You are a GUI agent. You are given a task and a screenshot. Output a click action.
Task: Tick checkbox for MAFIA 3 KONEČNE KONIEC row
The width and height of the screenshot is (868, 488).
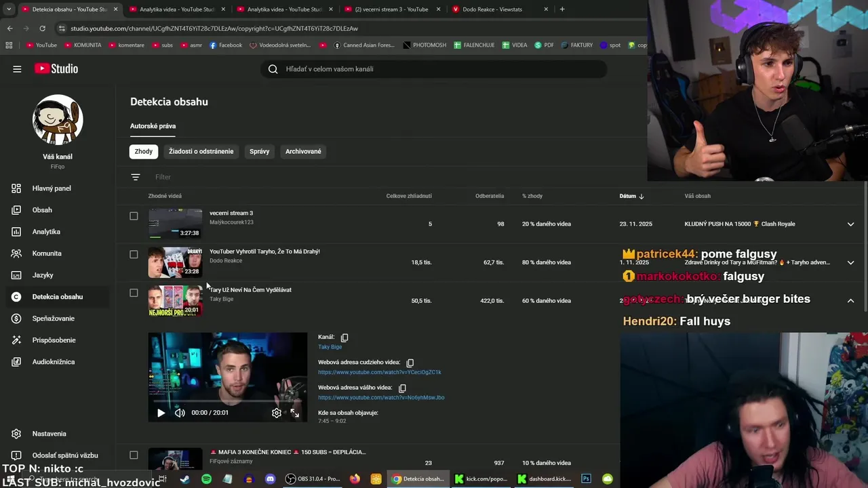click(x=134, y=455)
